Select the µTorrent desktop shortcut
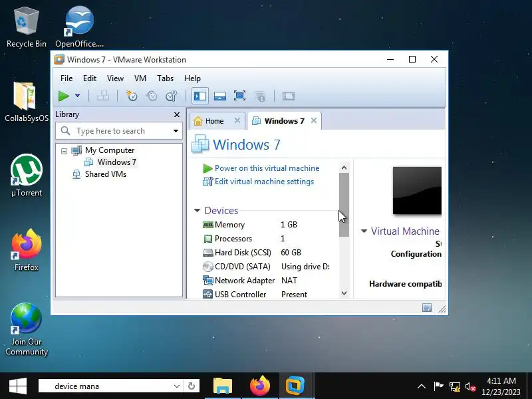The image size is (532, 399). coord(27,176)
